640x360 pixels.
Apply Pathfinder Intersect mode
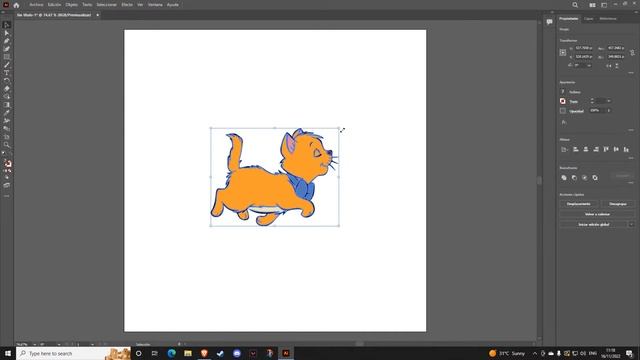584,178
